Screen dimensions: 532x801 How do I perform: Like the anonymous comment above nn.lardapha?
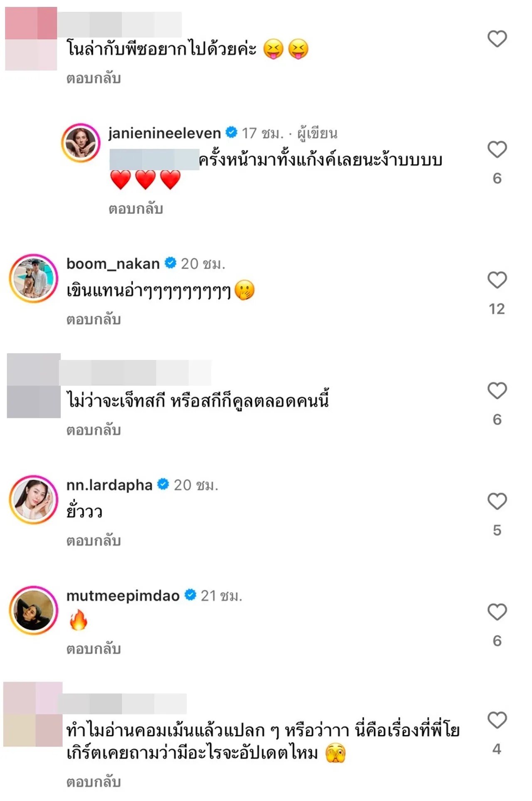[x=497, y=391]
